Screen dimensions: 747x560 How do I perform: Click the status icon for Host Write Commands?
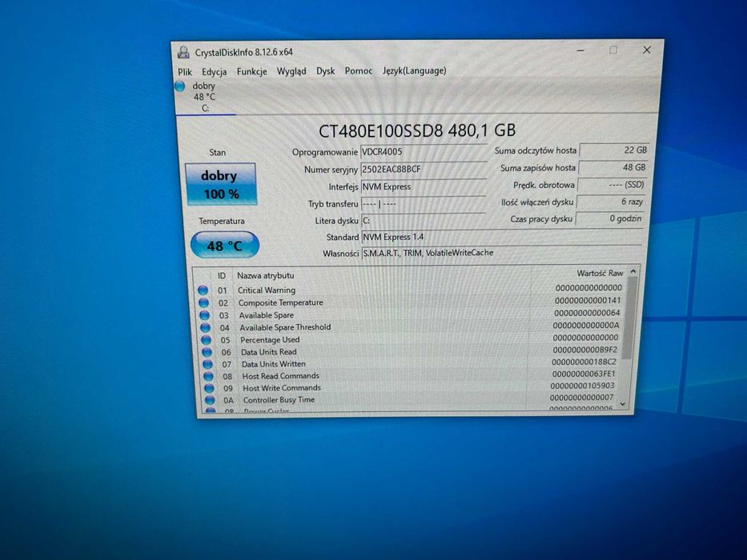pyautogui.click(x=209, y=388)
